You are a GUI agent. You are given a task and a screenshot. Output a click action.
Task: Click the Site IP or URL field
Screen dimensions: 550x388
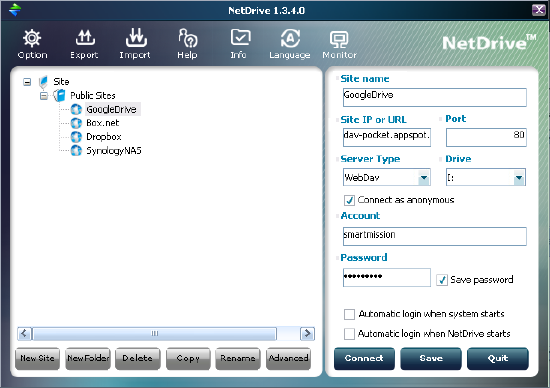click(x=387, y=137)
